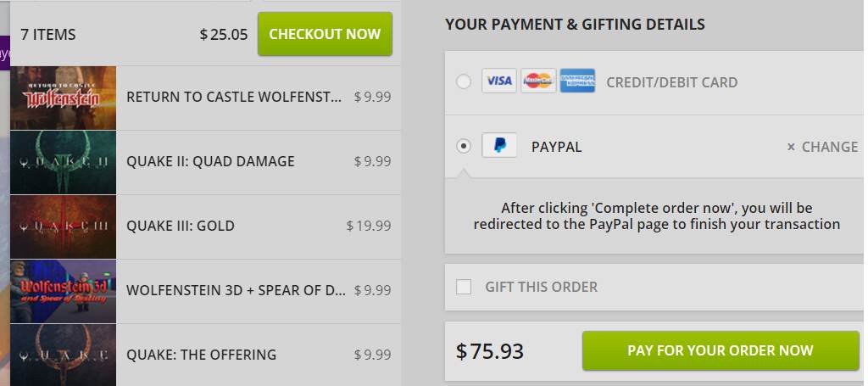
Task: Open Return to Castle Wolfenstein thumbnail
Action: point(63,98)
